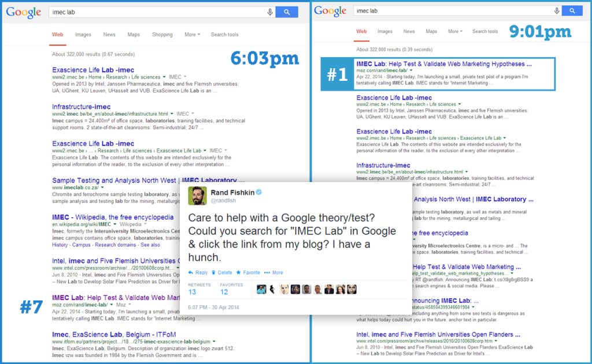The image size is (592, 364).
Task: Open top 'IMEC Lab: Help Test & Validate Web Marketing Hypotheses' result, 9:01pm window
Action: (444, 64)
